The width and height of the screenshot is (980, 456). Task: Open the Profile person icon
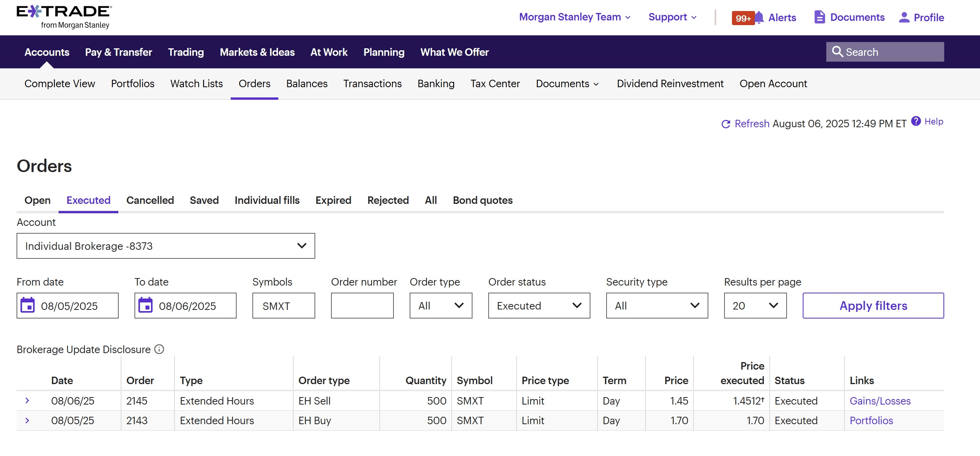[x=904, y=17]
